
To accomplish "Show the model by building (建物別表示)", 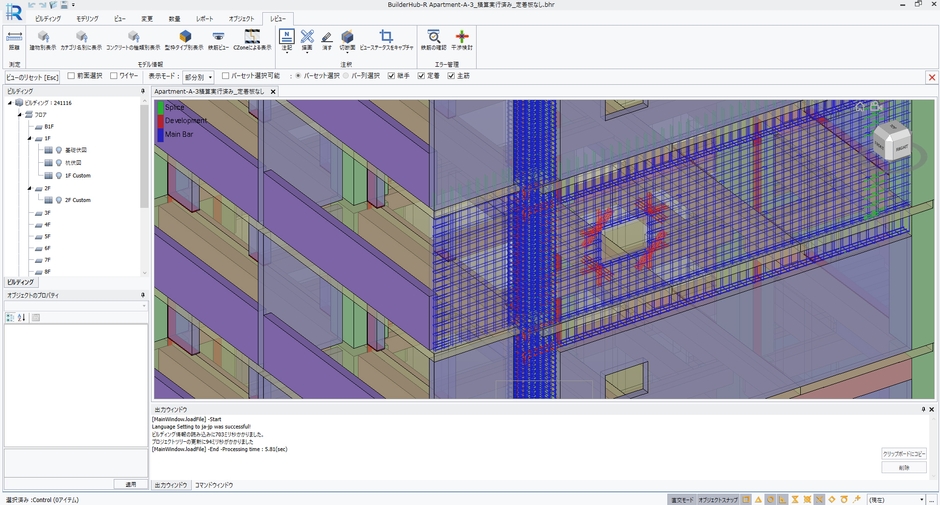I will (x=43, y=40).
